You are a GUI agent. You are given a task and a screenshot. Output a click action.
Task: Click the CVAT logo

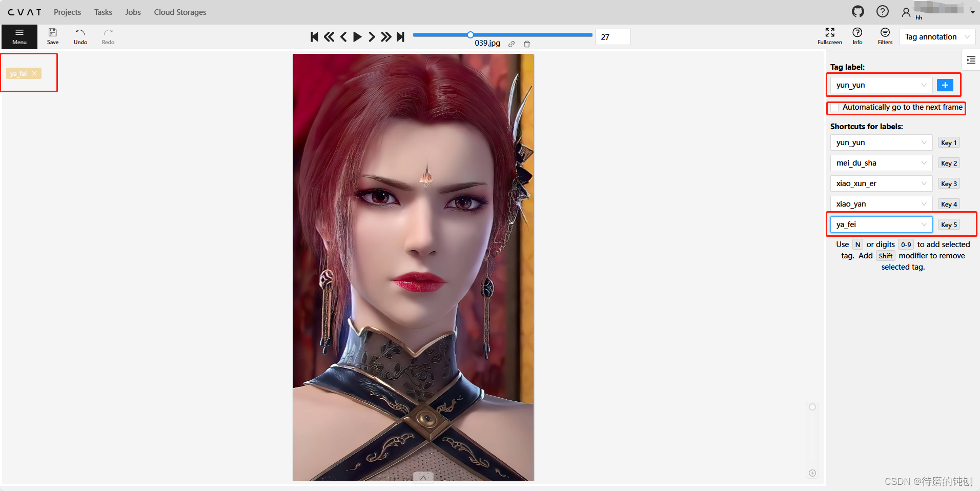pyautogui.click(x=25, y=12)
